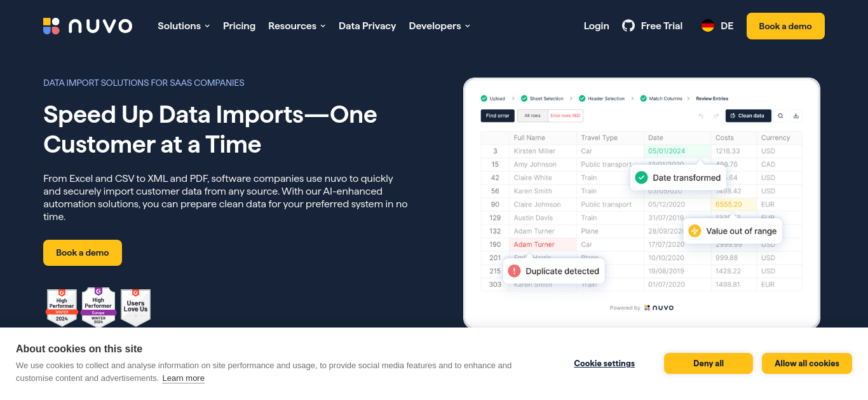Click Book a demo below the hero text
Viewport: 868px width, 400px height.
pyautogui.click(x=83, y=252)
